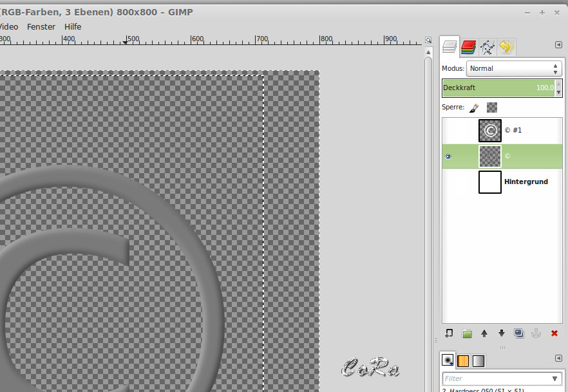Viewport: 568px width, 392px height.
Task: Hide the © layer using the eye icon
Action: 448,156
